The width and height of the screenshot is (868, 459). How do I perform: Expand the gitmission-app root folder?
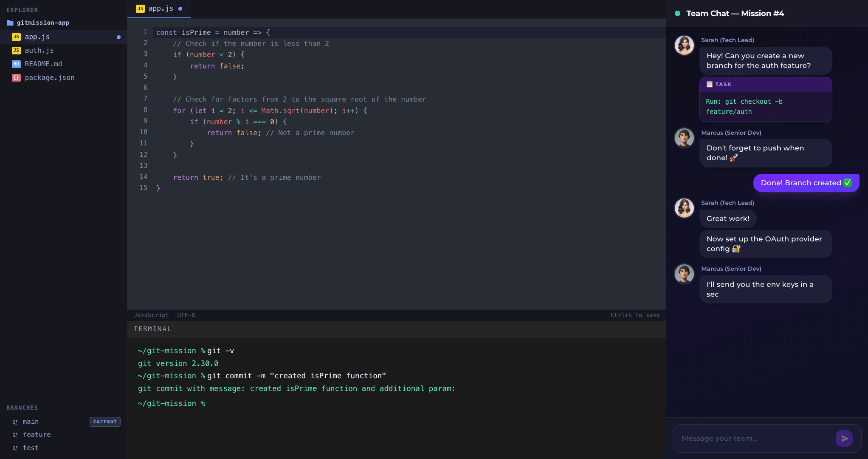(x=43, y=23)
